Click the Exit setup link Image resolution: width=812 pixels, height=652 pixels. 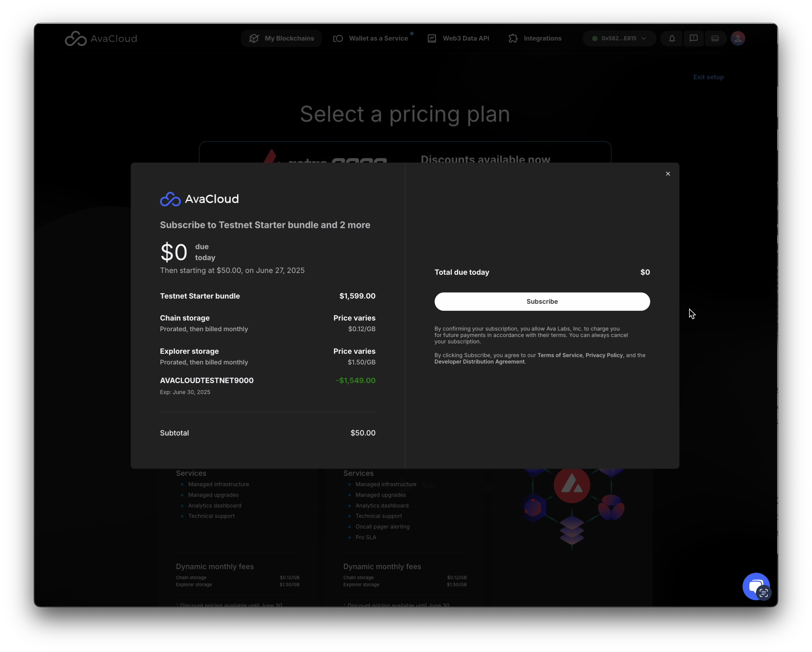708,77
